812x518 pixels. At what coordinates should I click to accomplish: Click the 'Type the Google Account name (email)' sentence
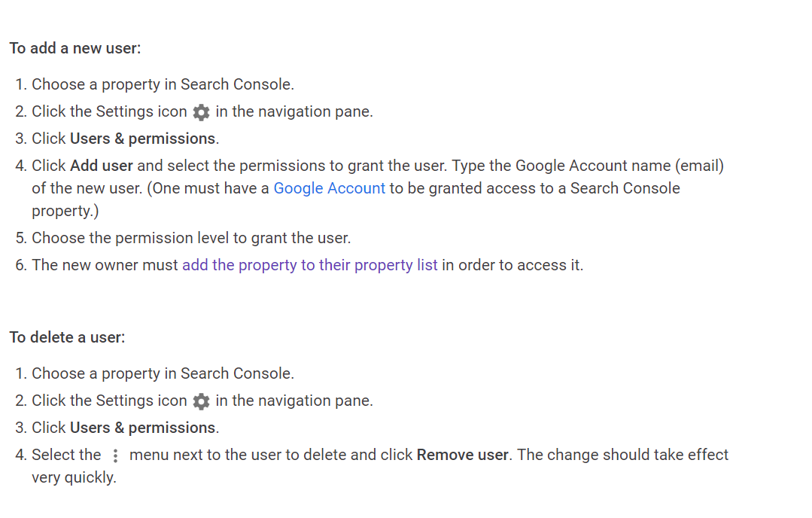point(587,166)
